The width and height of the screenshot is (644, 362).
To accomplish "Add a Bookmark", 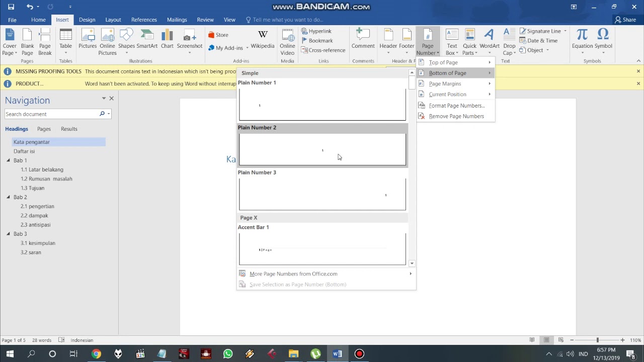I will click(x=317, y=41).
